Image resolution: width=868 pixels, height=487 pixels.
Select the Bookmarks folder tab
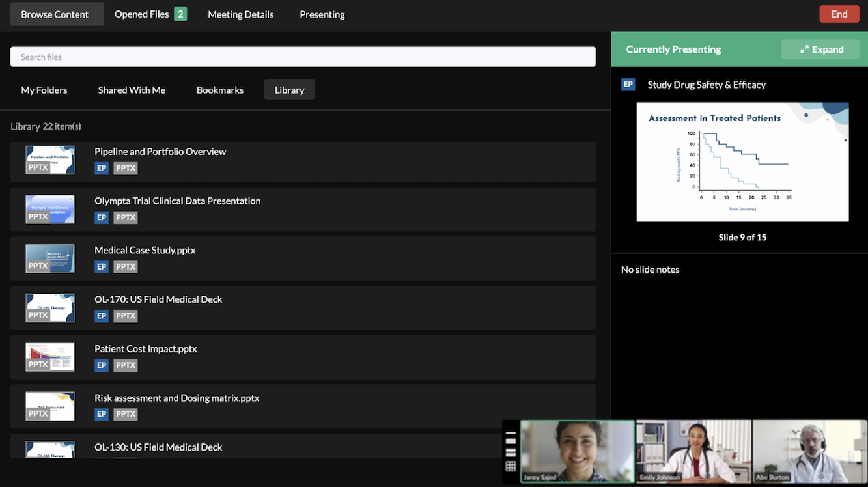[220, 90]
